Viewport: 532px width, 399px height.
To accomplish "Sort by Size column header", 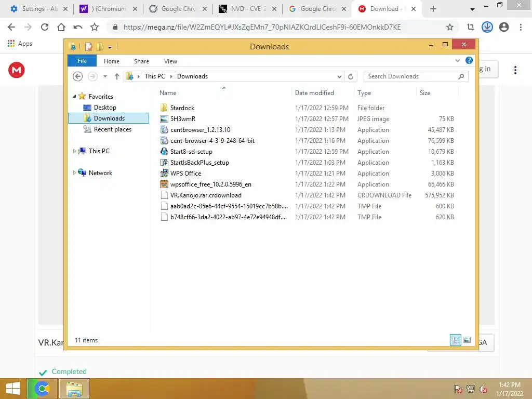I will tap(425, 93).
